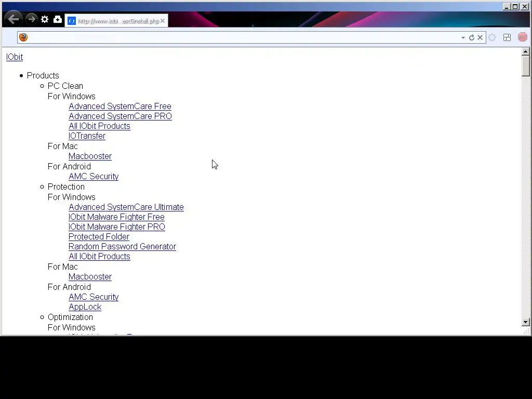Open the address bar history dropdown arrow
This screenshot has width=532, height=399.
[x=463, y=37]
